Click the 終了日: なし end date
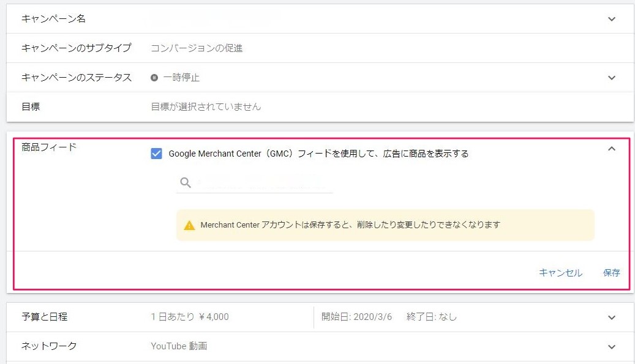This screenshot has height=364, width=635. [432, 317]
